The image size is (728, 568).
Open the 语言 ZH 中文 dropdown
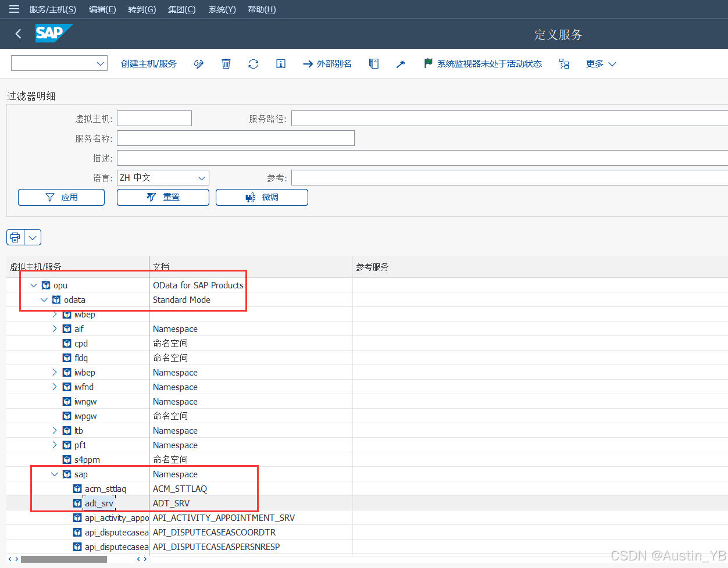click(201, 178)
